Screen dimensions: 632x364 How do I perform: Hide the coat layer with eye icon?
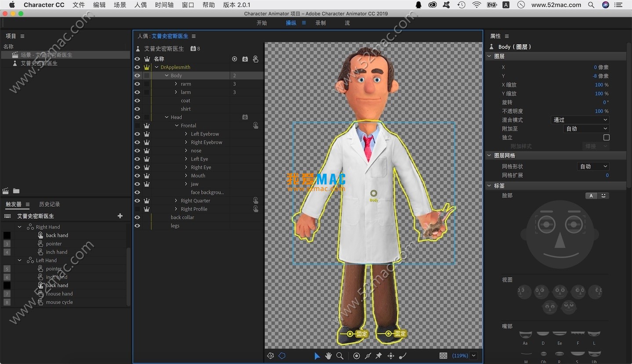(x=137, y=101)
